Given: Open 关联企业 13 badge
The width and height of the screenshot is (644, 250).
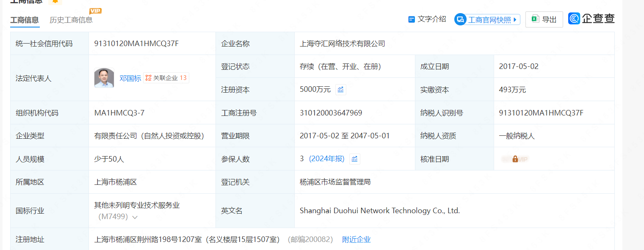Looking at the screenshot, I should pyautogui.click(x=166, y=78).
